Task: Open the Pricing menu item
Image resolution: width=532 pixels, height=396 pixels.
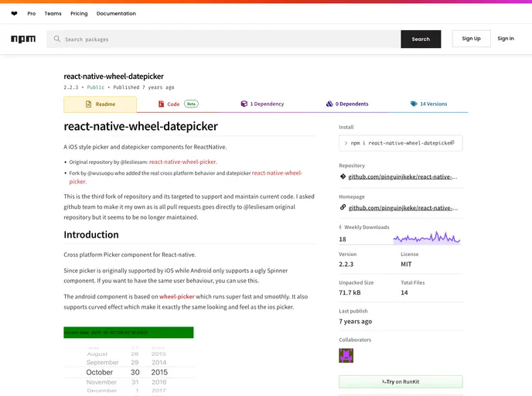Action: coord(79,14)
